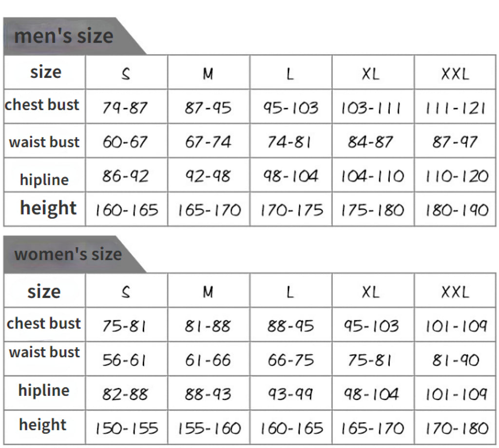Select men's chest bust value 111-121
499x448 pixels.
click(x=455, y=108)
